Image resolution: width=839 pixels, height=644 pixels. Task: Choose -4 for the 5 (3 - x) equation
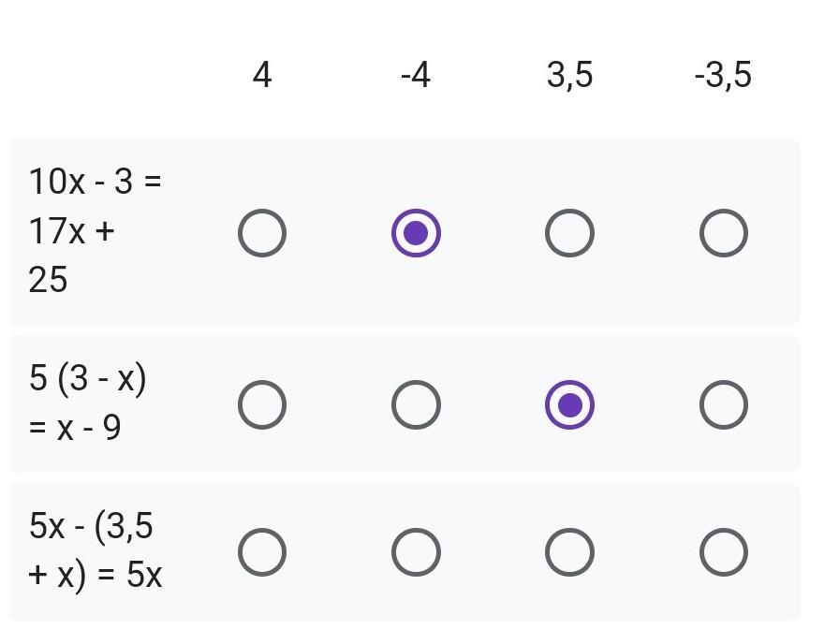(x=416, y=405)
